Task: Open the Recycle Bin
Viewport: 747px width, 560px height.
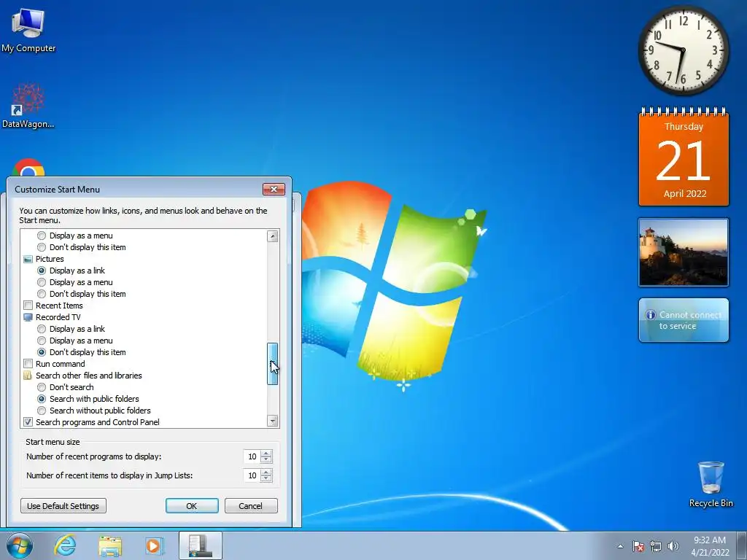Action: click(x=711, y=484)
